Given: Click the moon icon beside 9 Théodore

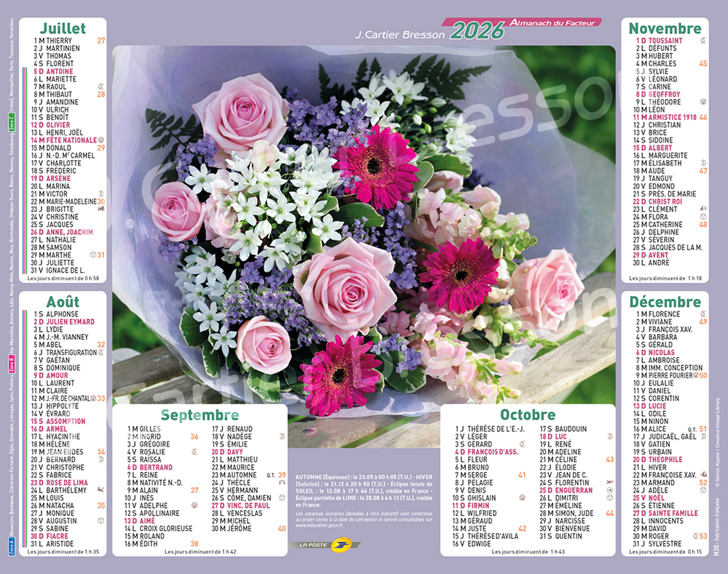Looking at the screenshot, I should (703, 102).
